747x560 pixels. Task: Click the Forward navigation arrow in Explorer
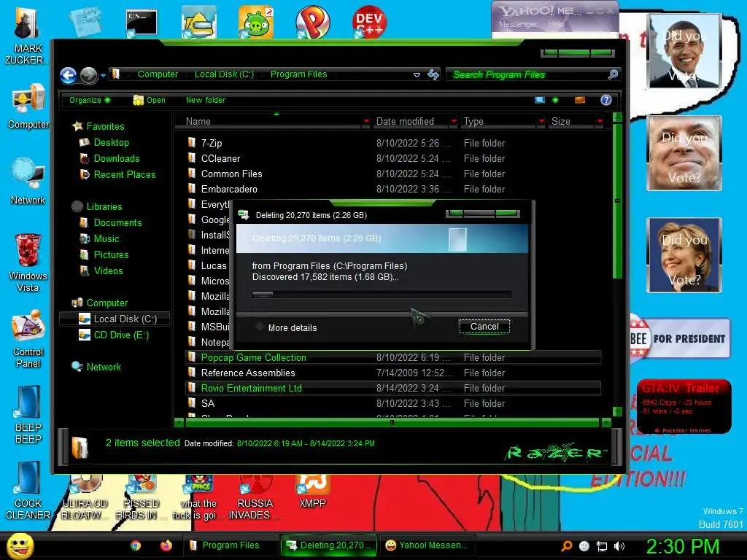tap(88, 75)
